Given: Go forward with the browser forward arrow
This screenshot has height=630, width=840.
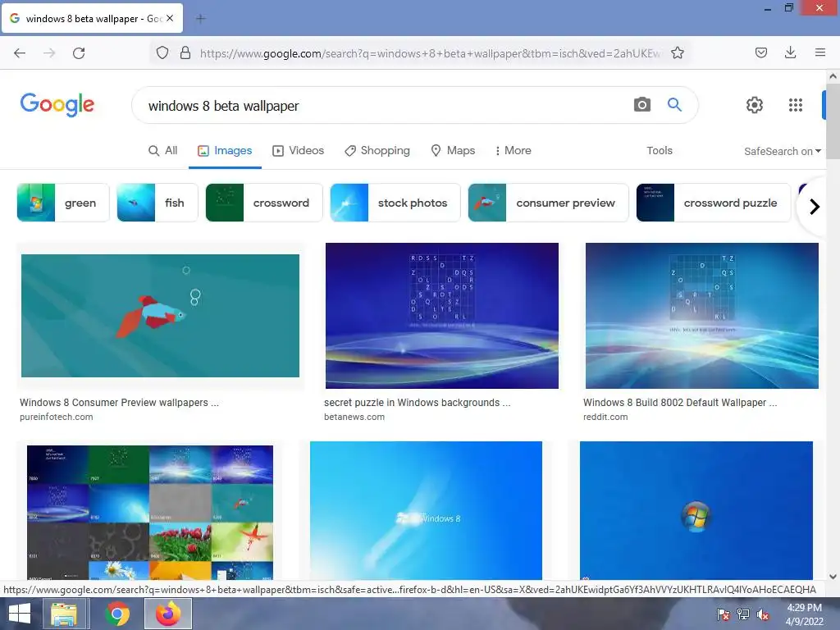Looking at the screenshot, I should pos(49,52).
